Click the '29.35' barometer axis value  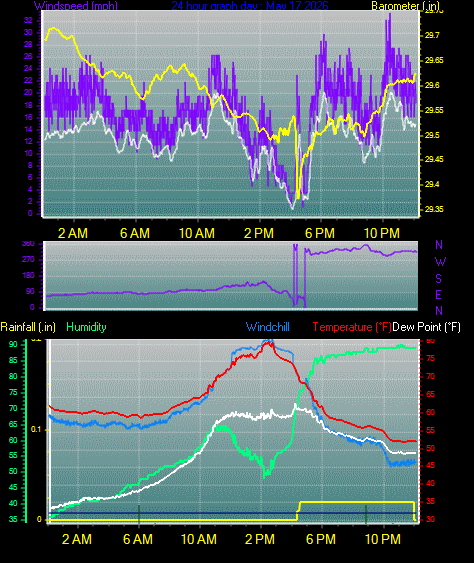[x=434, y=209]
